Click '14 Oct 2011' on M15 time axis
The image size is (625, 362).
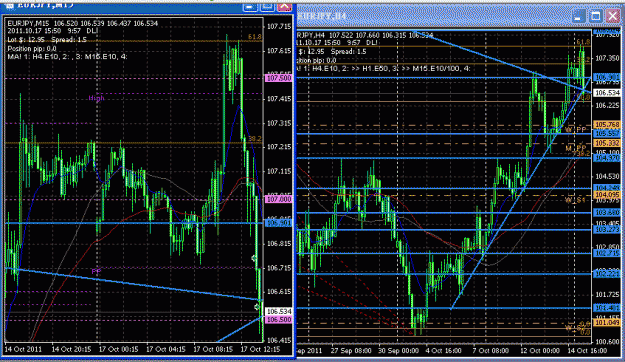(23, 349)
